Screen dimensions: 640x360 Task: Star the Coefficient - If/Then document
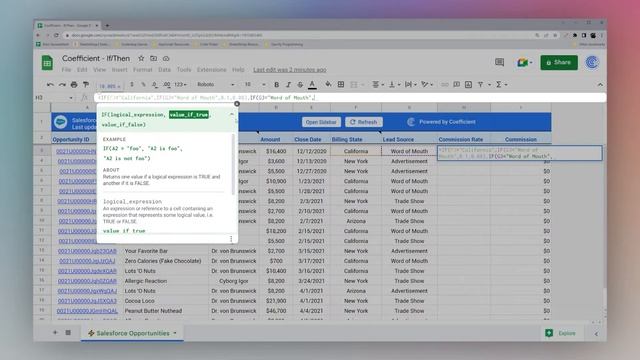141,58
